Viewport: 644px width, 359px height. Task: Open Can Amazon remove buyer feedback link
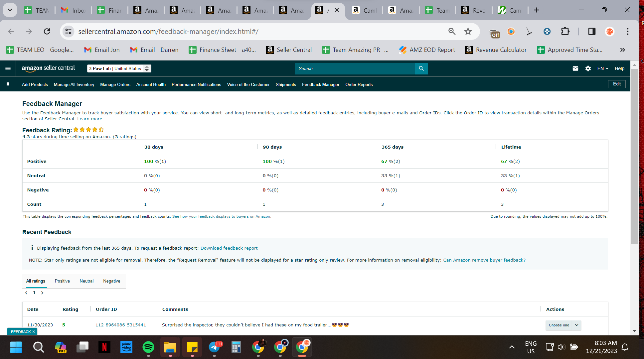pos(484,260)
